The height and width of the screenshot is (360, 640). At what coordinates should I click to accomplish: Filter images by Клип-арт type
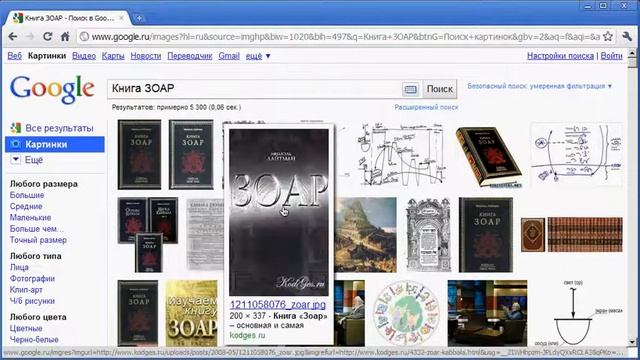point(26,290)
